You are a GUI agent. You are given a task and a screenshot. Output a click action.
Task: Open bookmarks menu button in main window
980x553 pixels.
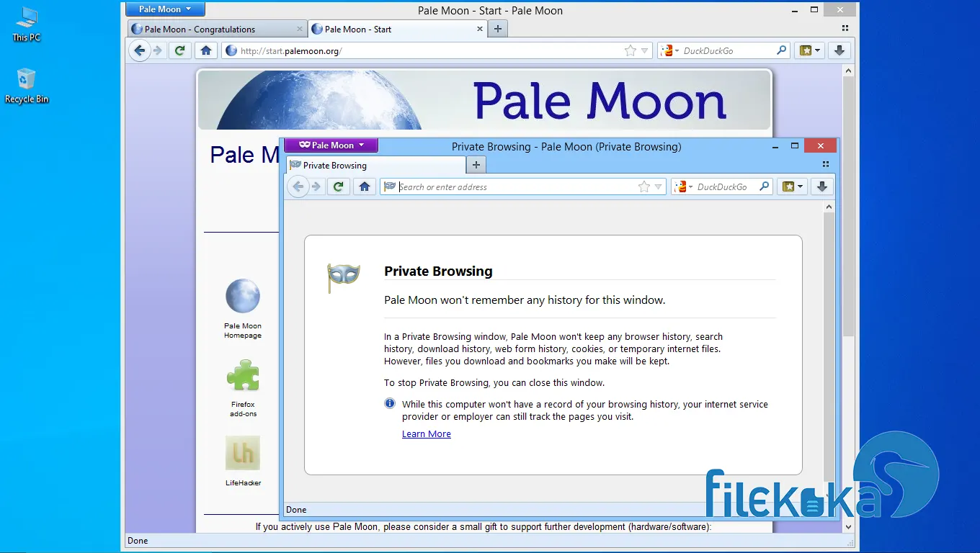(810, 50)
